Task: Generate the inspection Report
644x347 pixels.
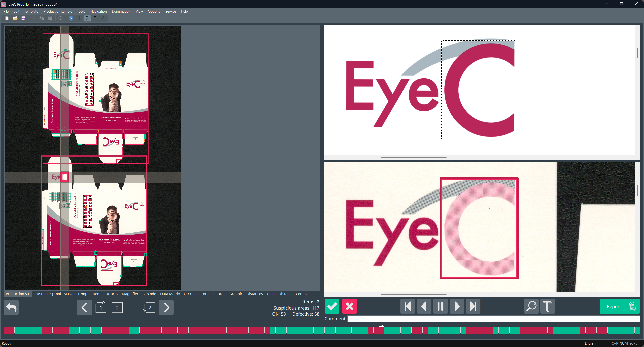Action: coord(620,306)
